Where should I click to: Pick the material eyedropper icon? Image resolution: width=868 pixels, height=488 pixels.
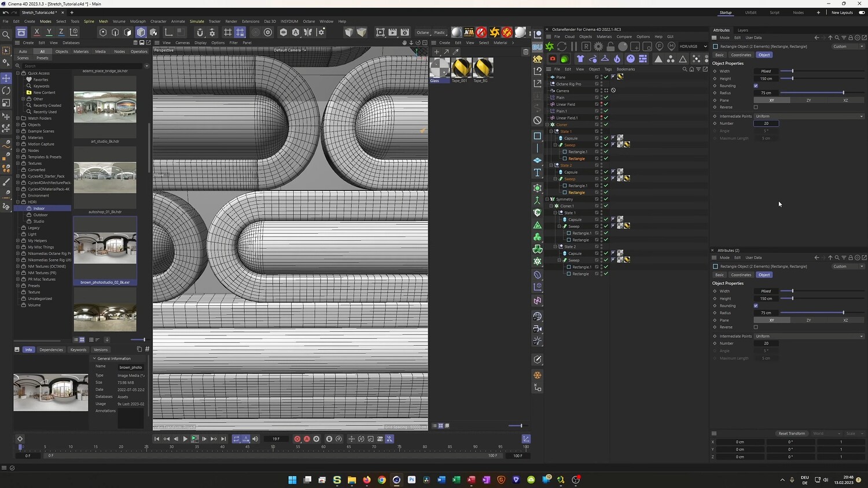coord(456,52)
